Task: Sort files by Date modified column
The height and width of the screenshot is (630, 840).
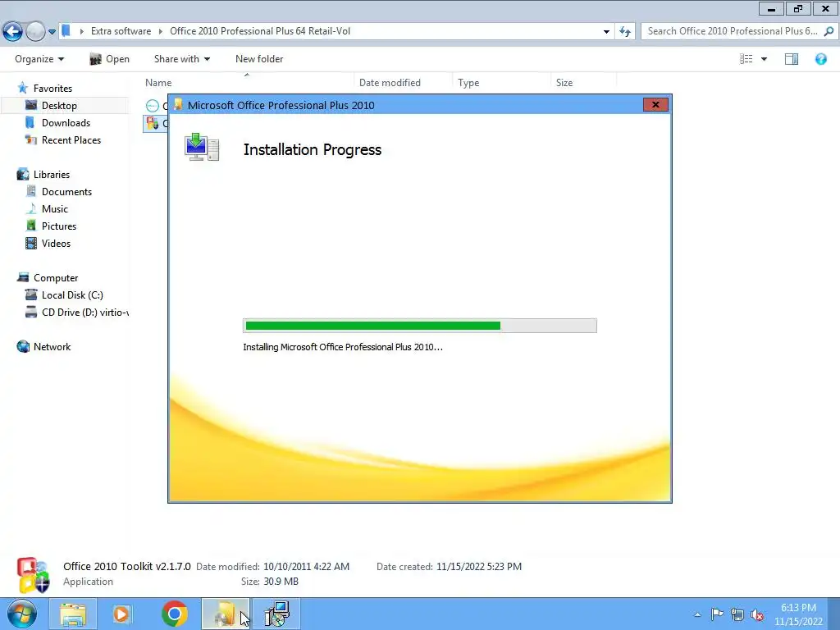Action: point(390,83)
